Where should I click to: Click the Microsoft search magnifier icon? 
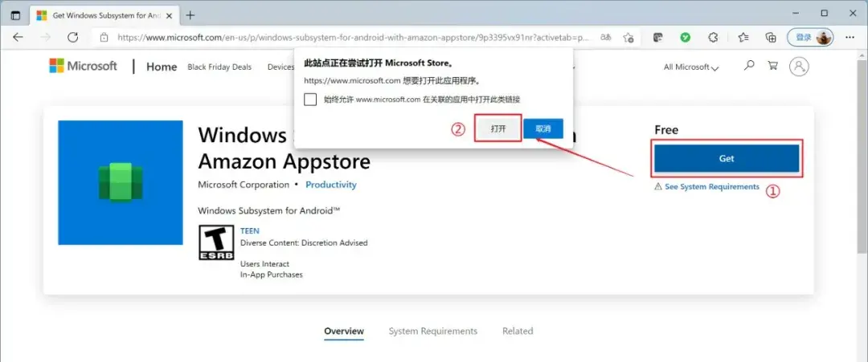[x=749, y=66]
